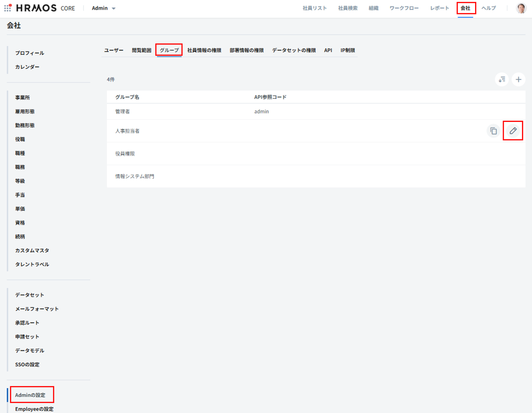This screenshot has width=532, height=413.
Task: Open the 社員情報の権限 tab
Action: [x=204, y=50]
